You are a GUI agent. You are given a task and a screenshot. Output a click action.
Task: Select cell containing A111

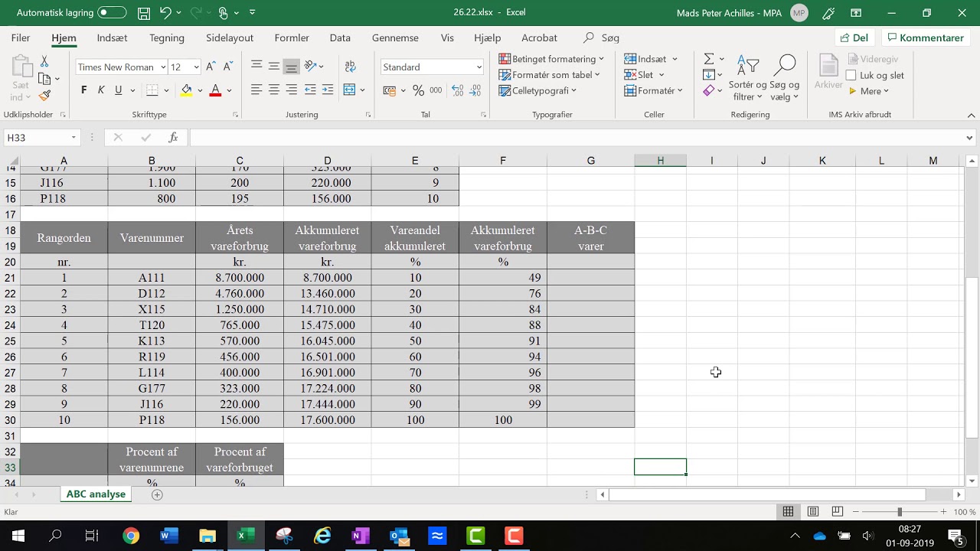(152, 278)
